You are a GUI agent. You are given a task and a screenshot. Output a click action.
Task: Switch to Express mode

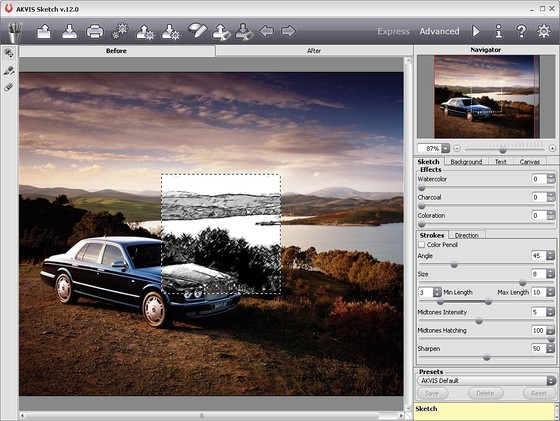[394, 31]
